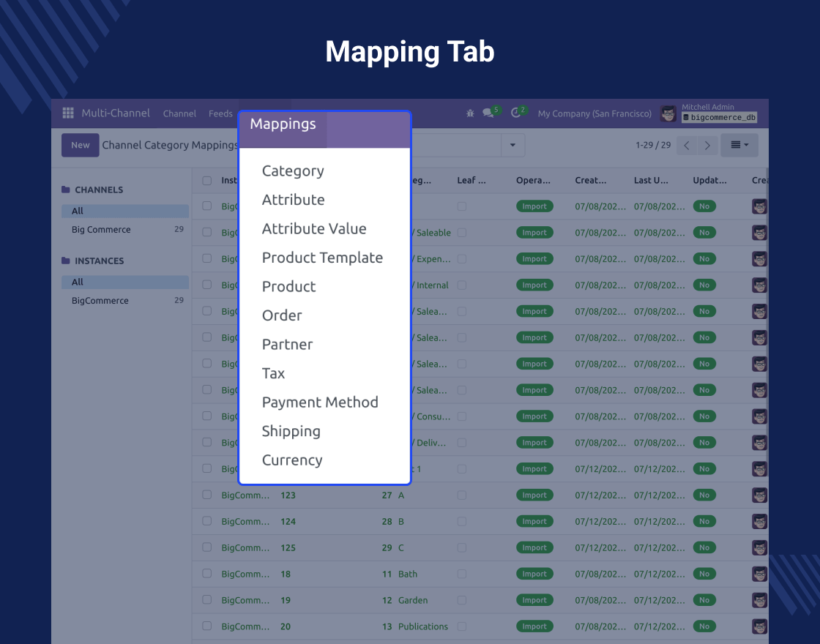Toggle the select-all header checkbox
Viewport: 820px width, 644px height.
[207, 180]
